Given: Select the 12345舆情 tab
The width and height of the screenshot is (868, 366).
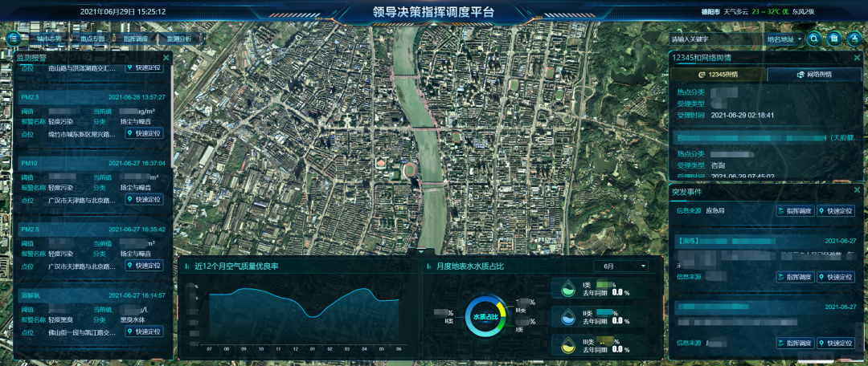Looking at the screenshot, I should (x=718, y=75).
